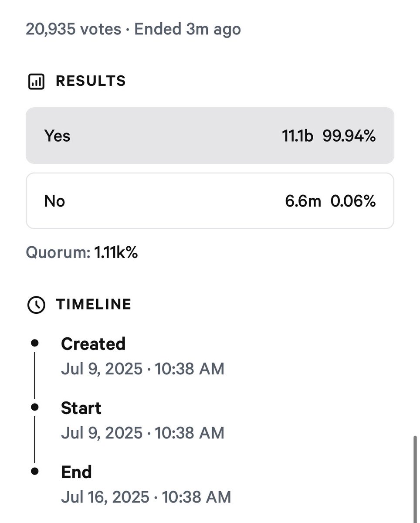Click the Start date Jul 9, 2025

tap(102, 433)
